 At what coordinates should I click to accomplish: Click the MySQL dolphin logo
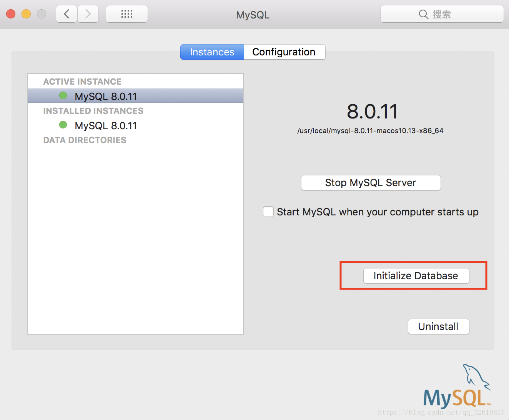(x=457, y=386)
